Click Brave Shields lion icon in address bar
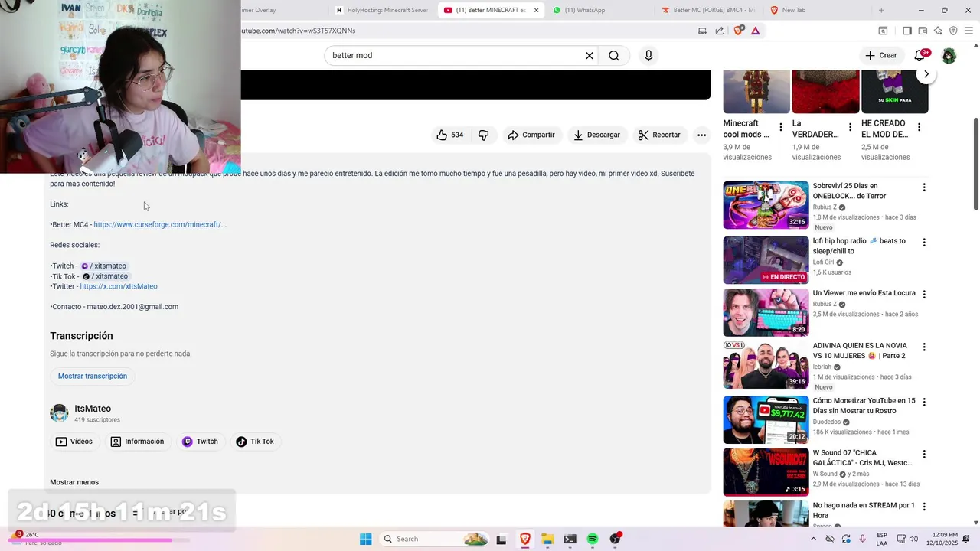980x551 pixels. (739, 31)
